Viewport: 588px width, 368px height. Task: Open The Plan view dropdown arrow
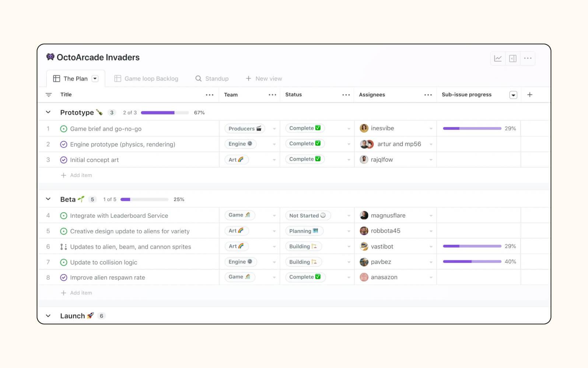[95, 78]
